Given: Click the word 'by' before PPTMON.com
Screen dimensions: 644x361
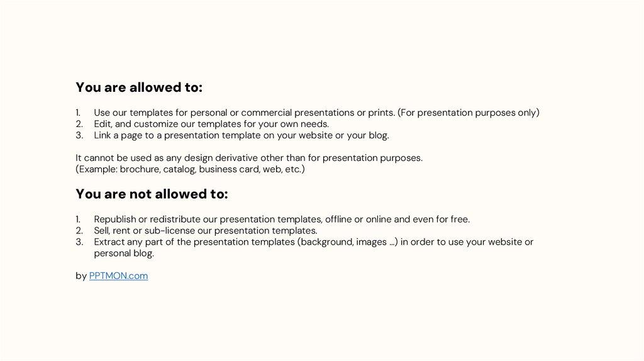Looking at the screenshot, I should [81, 275].
